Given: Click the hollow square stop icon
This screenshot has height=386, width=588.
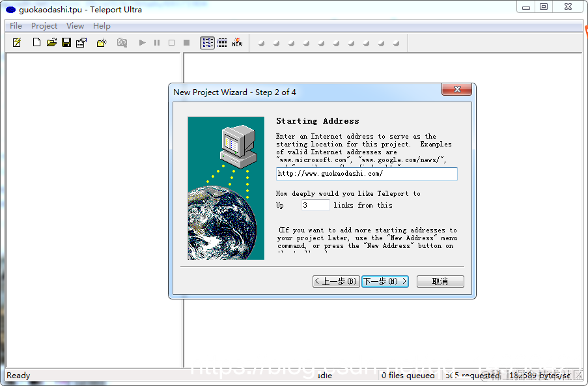Looking at the screenshot, I should pyautogui.click(x=171, y=42).
